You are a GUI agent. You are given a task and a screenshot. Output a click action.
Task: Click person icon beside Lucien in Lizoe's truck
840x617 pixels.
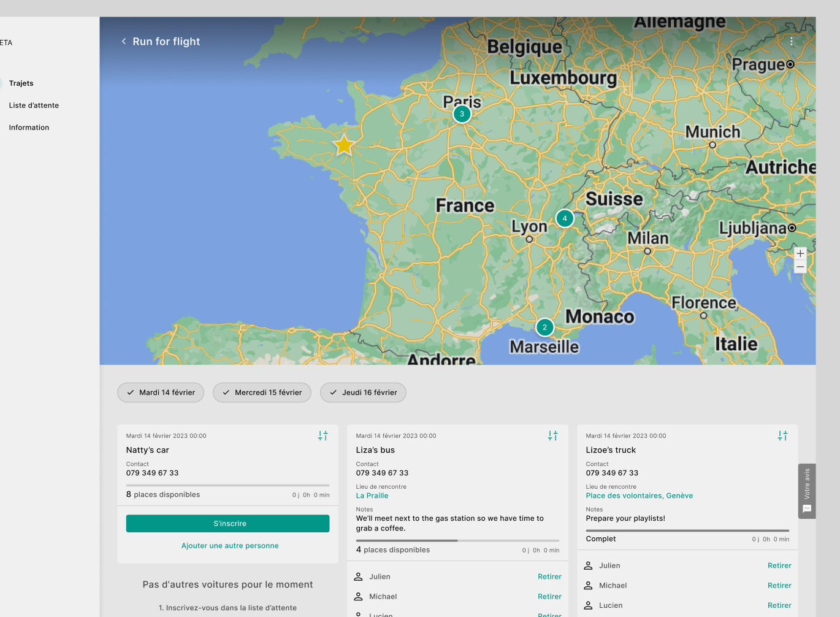point(588,605)
